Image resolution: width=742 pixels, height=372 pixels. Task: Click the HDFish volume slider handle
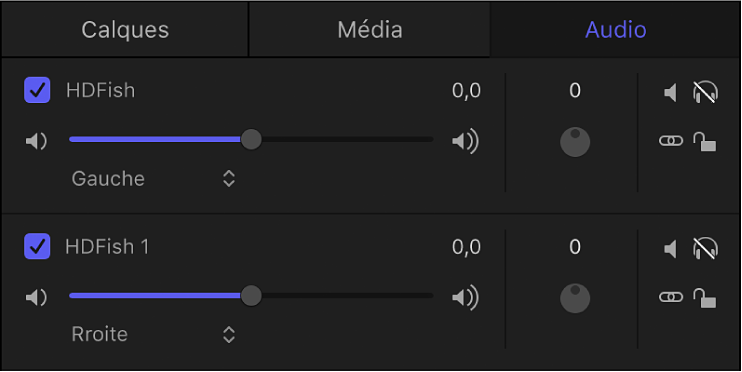click(251, 140)
